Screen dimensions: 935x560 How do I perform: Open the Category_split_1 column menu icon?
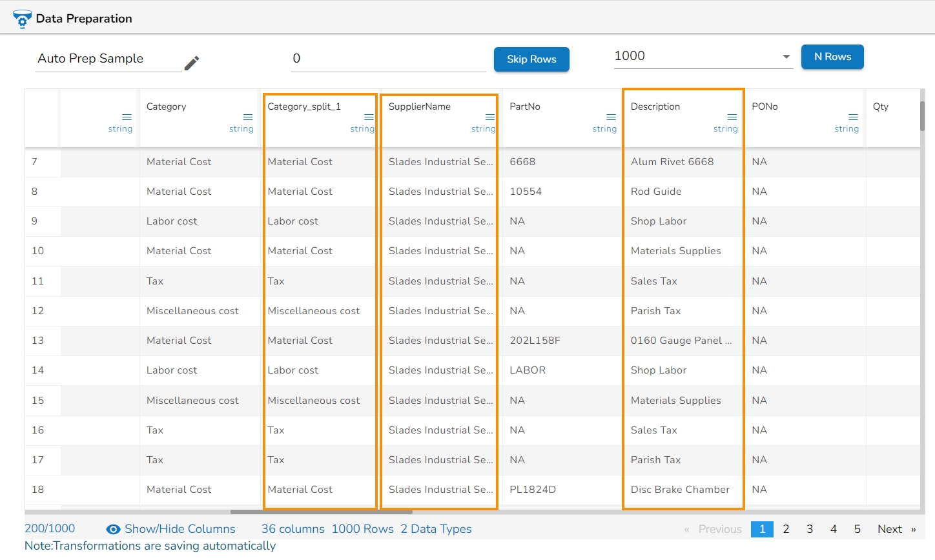[369, 117]
